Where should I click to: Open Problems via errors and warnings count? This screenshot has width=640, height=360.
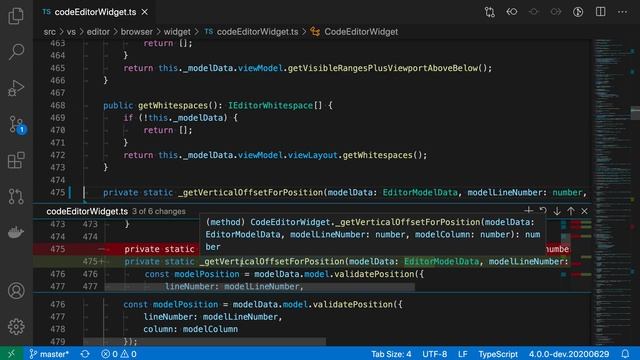click(119, 354)
